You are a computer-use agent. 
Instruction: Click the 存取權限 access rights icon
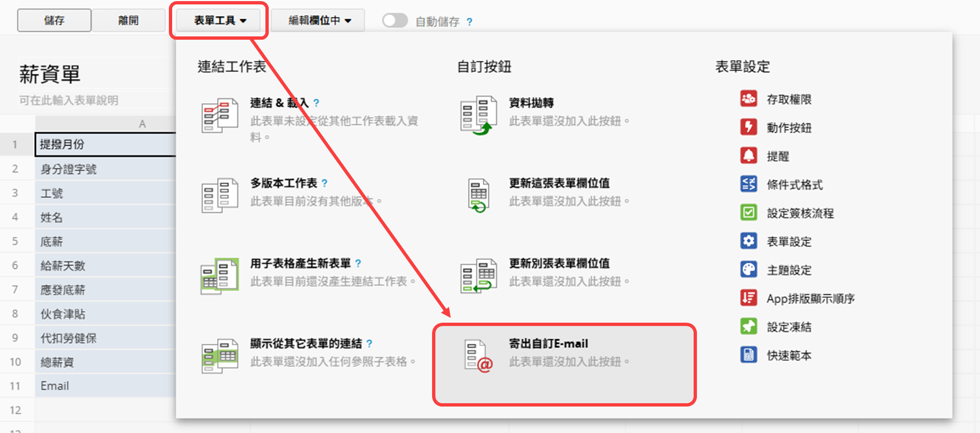(748, 99)
